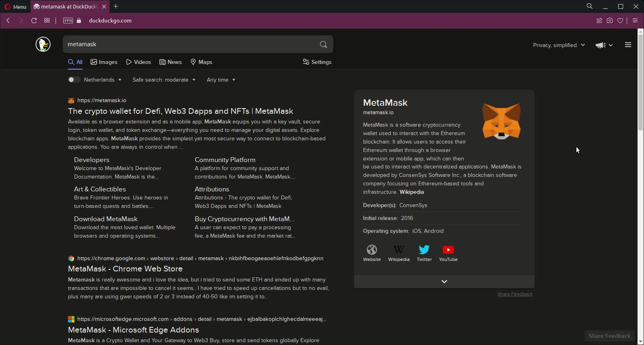Open the Download MetaMask sitelink
Viewport: 644px width, 345px height.
[106, 219]
